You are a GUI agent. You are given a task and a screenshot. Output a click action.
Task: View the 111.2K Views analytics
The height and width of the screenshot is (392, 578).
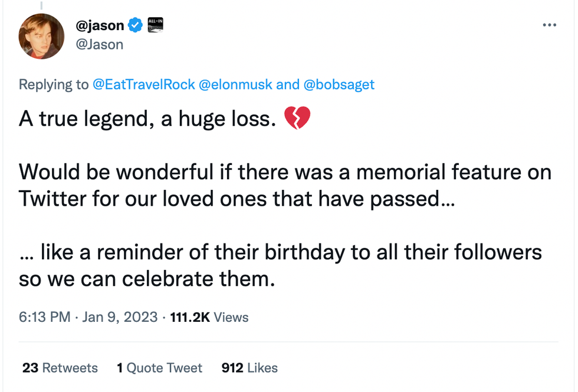pyautogui.click(x=209, y=317)
